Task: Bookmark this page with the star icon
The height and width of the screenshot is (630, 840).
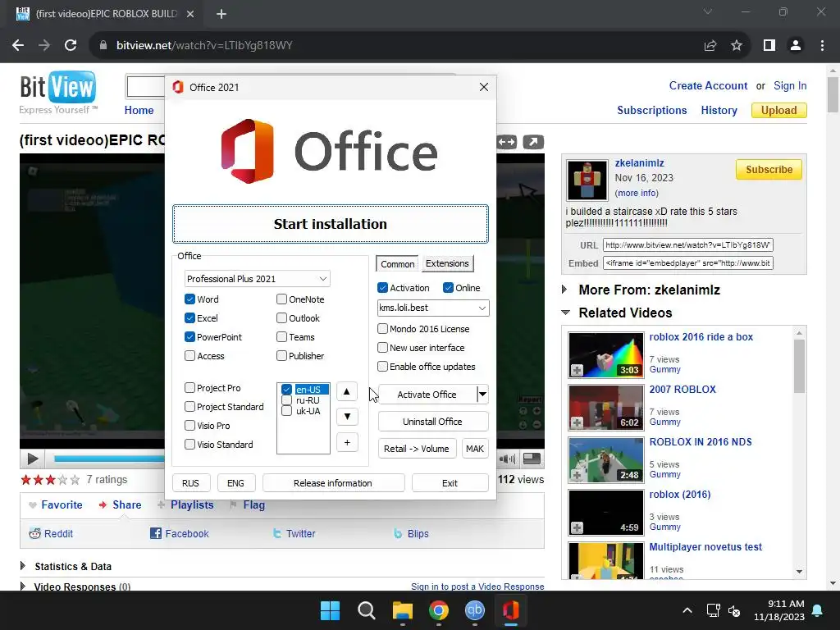Action: pos(737,46)
